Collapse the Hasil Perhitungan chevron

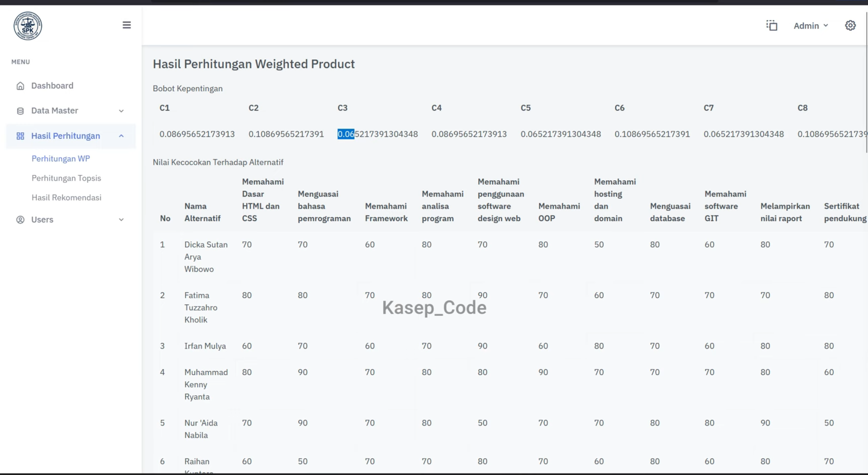[121, 136]
